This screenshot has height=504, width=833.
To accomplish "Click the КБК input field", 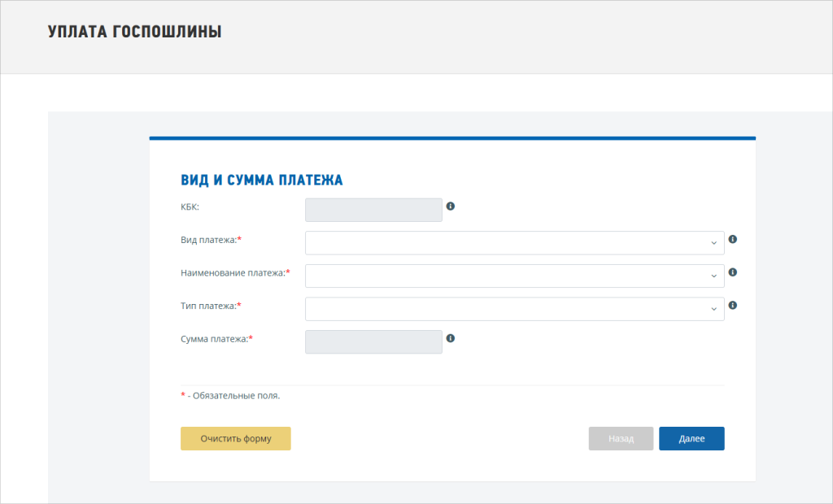I will pyautogui.click(x=373, y=210).
